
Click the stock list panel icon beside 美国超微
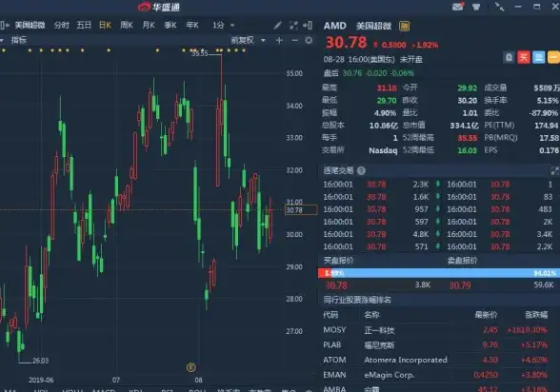5,25
